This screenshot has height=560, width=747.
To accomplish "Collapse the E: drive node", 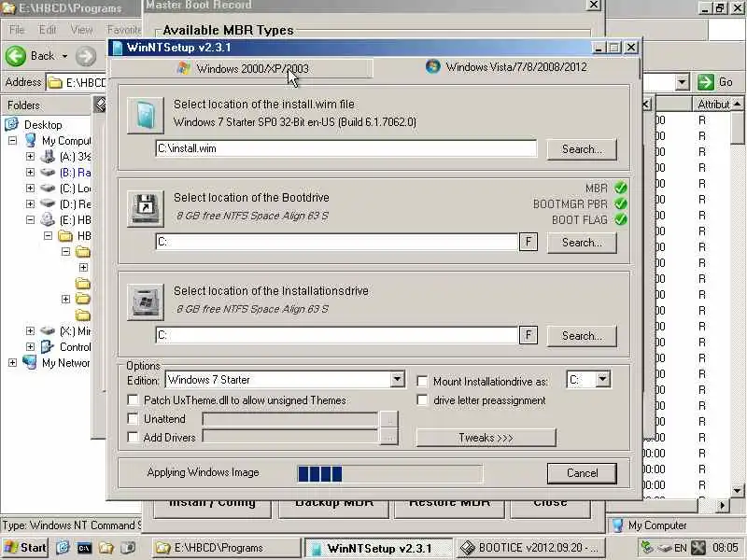I will 30,219.
